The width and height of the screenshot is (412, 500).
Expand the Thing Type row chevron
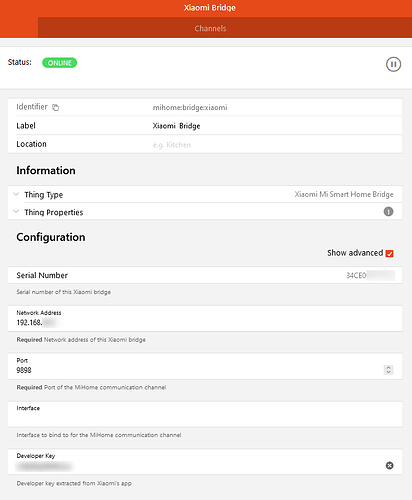point(16,194)
